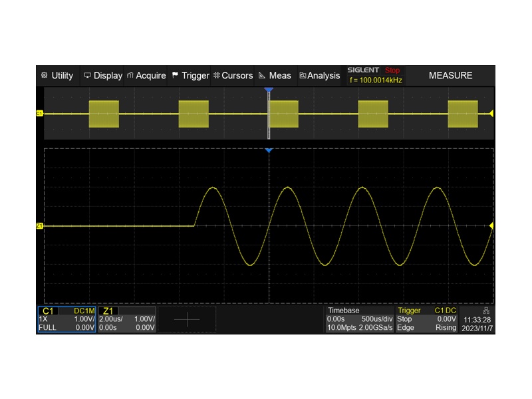Click the Z1 trace label left of zoom
The image size is (532, 399).
coord(39,226)
